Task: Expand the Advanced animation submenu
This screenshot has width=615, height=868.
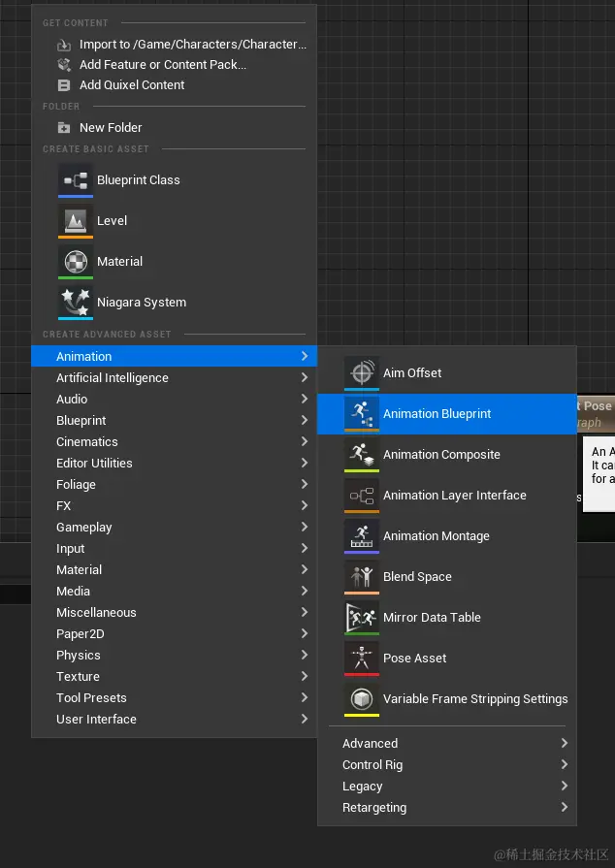Action: pyautogui.click(x=447, y=744)
